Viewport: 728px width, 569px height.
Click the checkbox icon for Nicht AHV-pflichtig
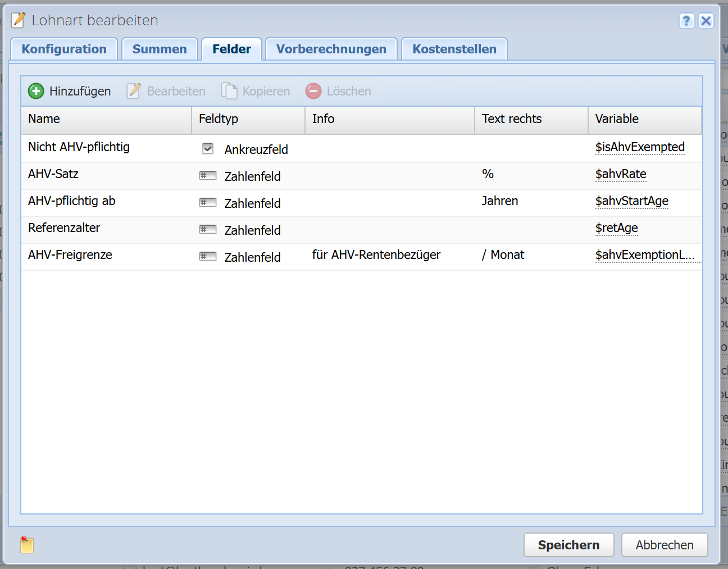coord(208,149)
